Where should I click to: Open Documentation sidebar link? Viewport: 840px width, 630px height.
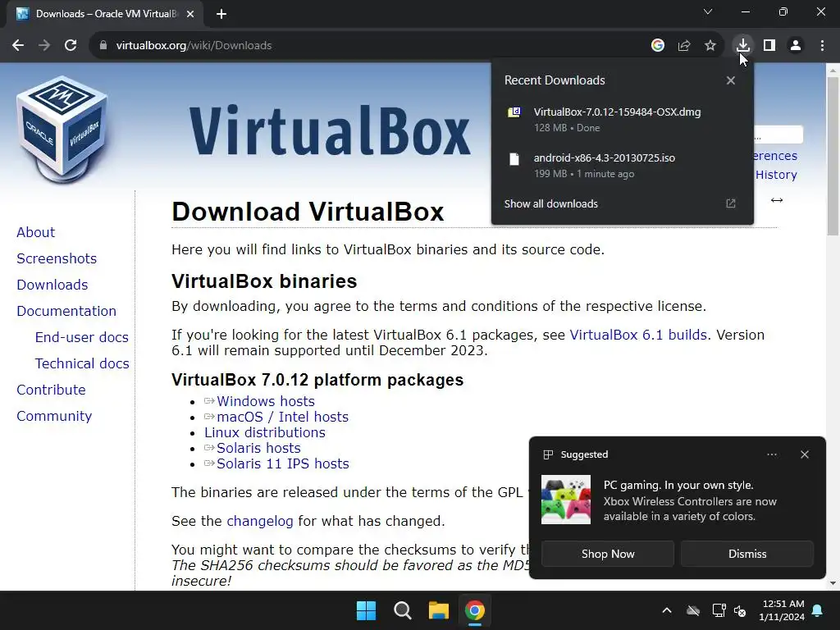pos(66,311)
